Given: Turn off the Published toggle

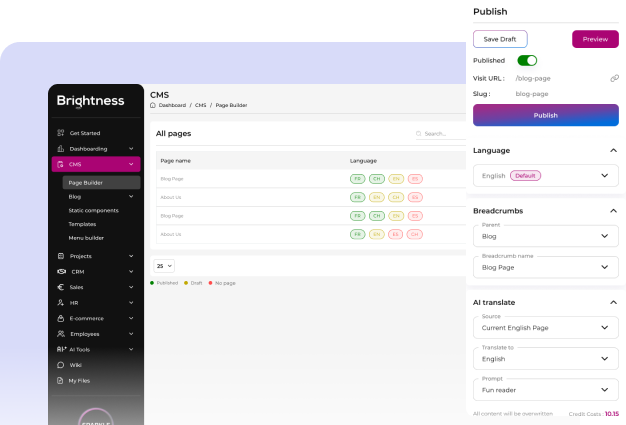Looking at the screenshot, I should [x=527, y=61].
